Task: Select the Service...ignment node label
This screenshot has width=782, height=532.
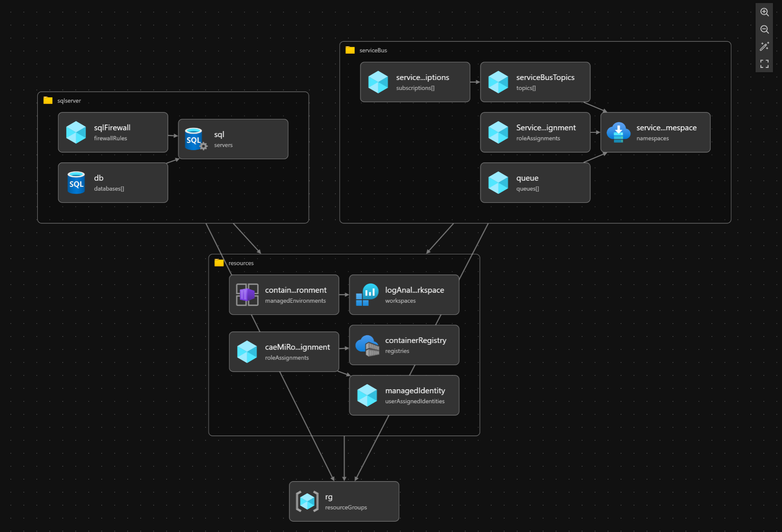Action: [x=546, y=128]
